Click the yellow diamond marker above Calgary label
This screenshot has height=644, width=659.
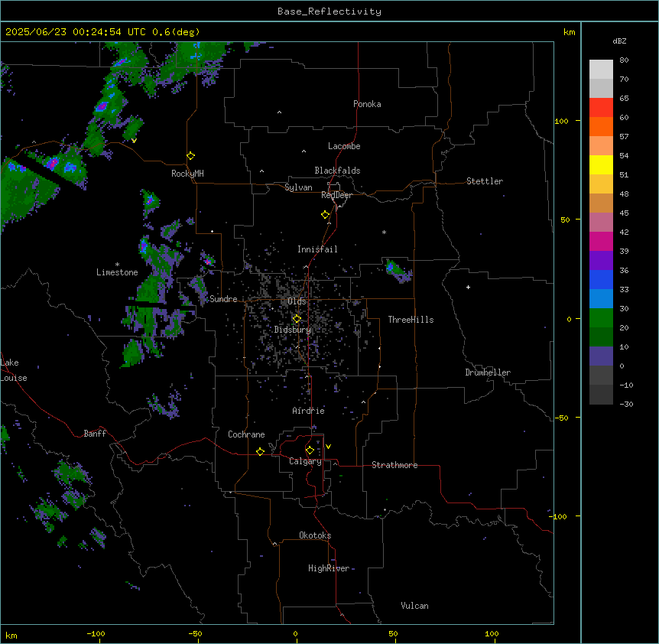point(310,450)
